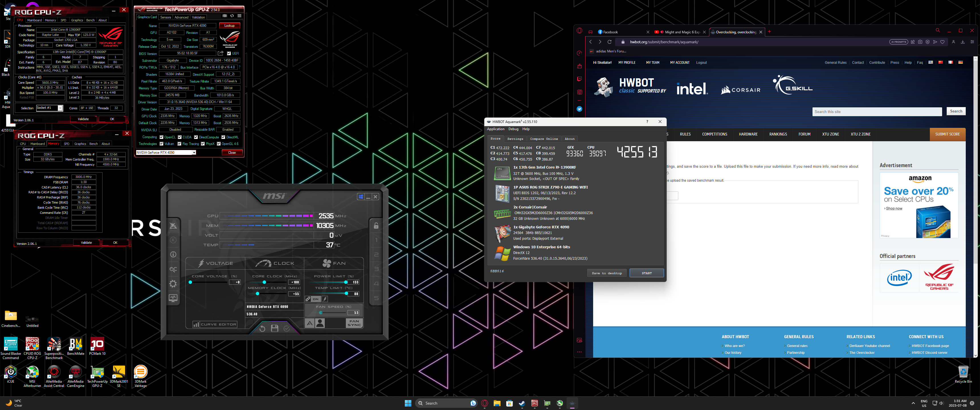Screen dimensions: 980x410
Task: Open Compare Online tab in Aquamark
Action: (544, 139)
